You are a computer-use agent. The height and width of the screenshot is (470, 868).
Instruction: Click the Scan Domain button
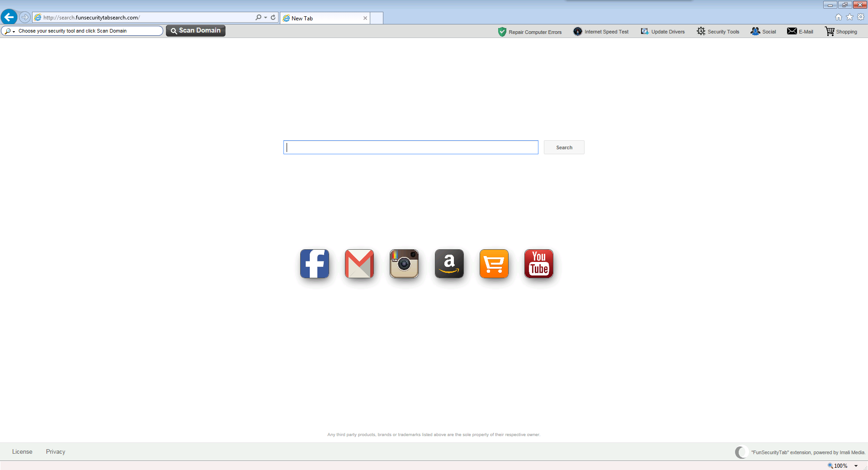pos(196,31)
